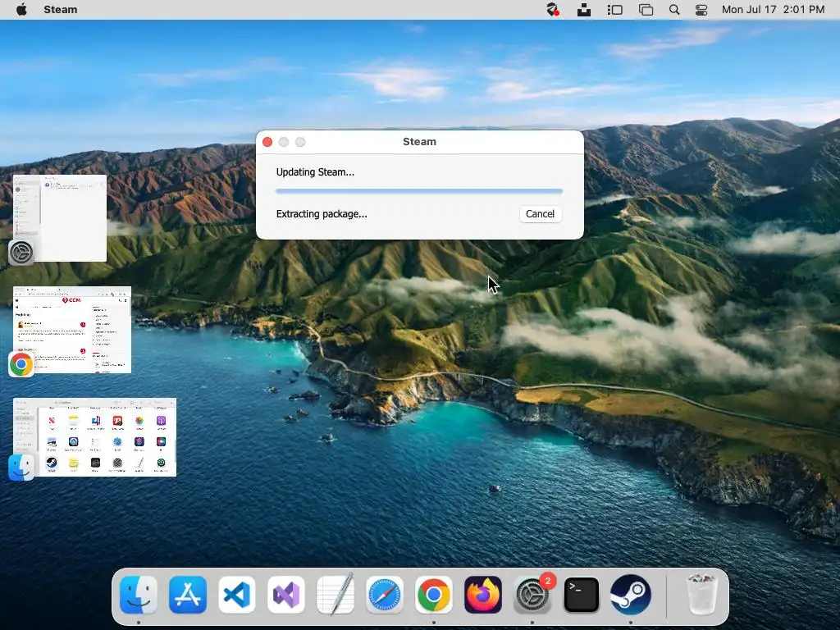This screenshot has width=840, height=630.
Task: Click the Steam dialog title text
Action: pyautogui.click(x=419, y=141)
